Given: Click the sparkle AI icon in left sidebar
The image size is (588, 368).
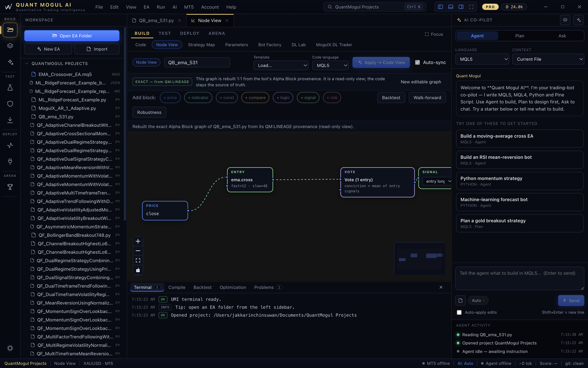Looking at the screenshot, I should (x=10, y=62).
